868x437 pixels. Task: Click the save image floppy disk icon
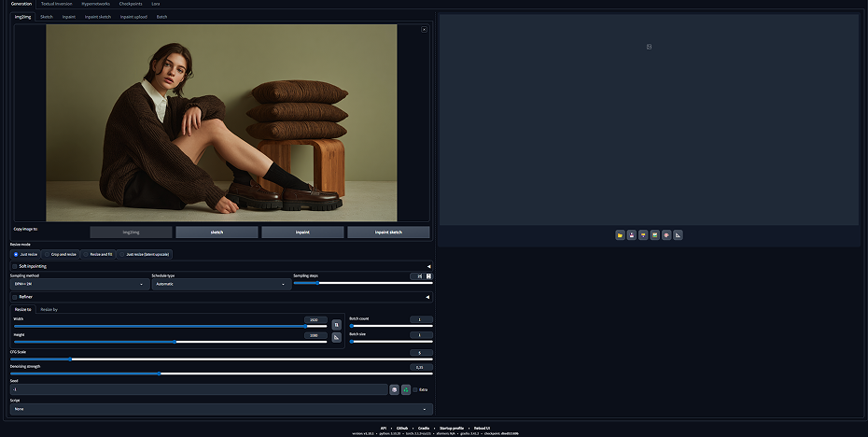point(632,234)
